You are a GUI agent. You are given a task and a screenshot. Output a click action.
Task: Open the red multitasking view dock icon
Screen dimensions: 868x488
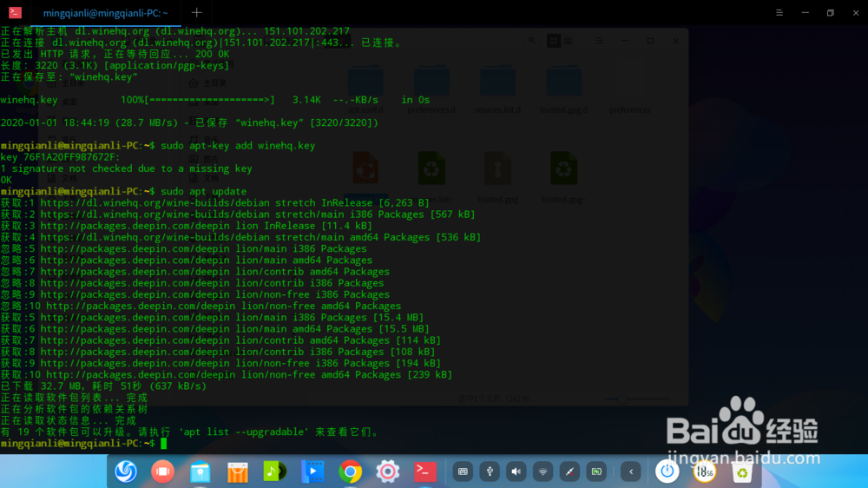(x=163, y=472)
